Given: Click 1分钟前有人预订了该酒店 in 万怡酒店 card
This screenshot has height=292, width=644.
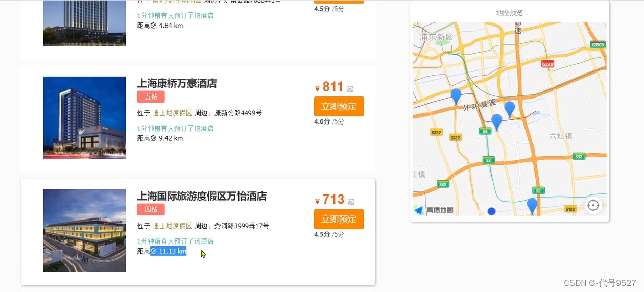Looking at the screenshot, I should tap(175, 241).
